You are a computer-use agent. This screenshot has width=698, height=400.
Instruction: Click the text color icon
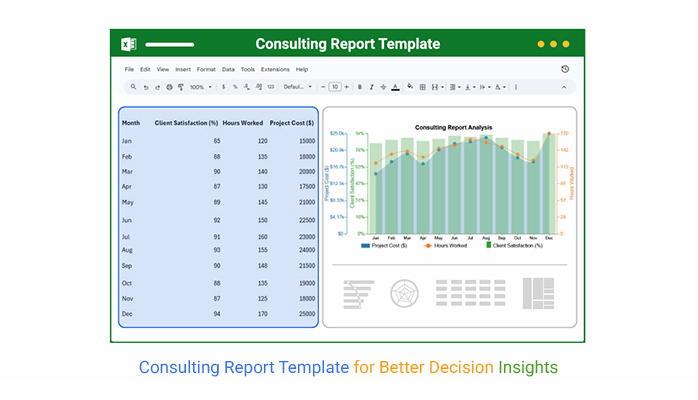(x=396, y=87)
